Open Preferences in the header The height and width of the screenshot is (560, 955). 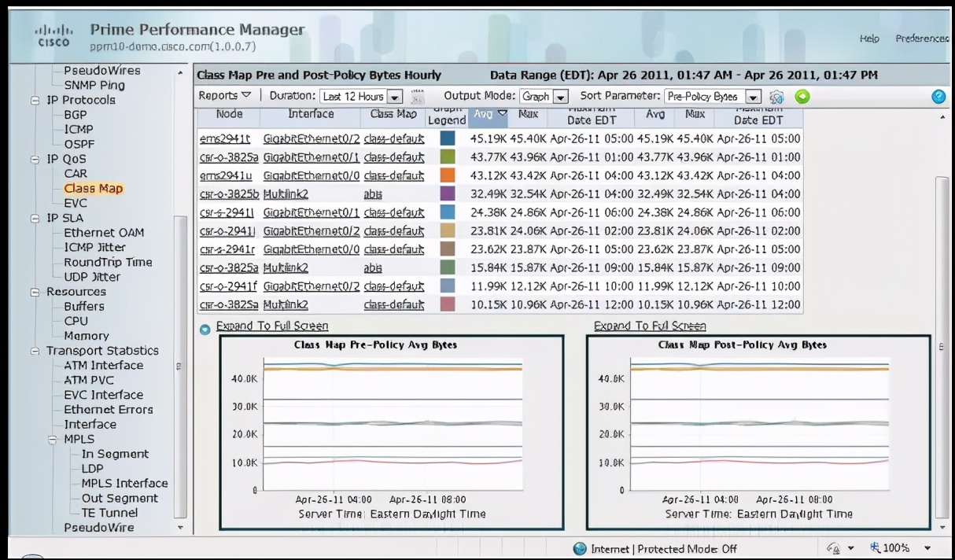(x=922, y=39)
